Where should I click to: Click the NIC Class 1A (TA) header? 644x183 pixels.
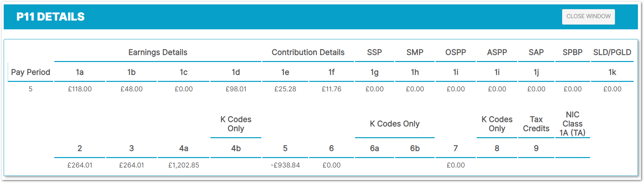(572, 124)
